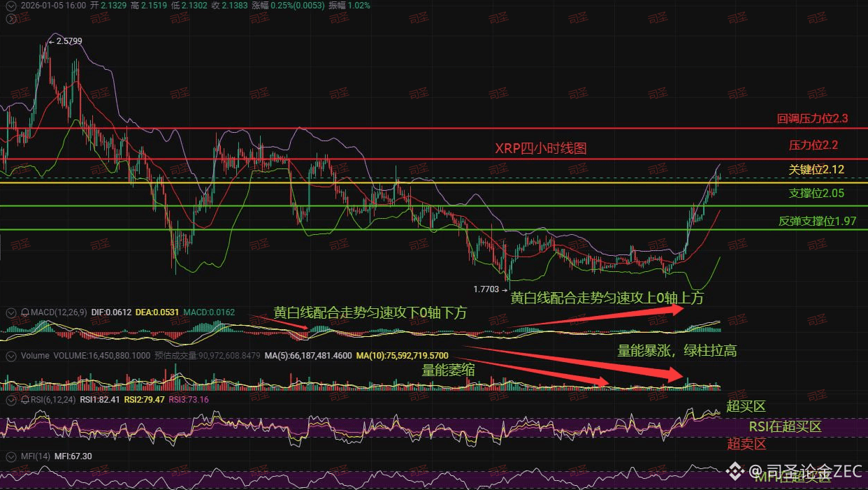Open the MACD alert bell

point(24,311)
